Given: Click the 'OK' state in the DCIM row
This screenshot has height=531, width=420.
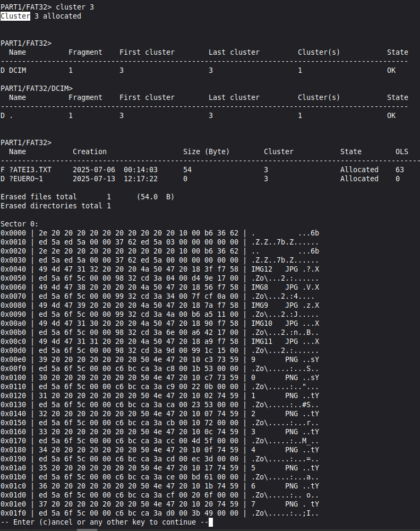Looking at the screenshot, I should [391, 70].
